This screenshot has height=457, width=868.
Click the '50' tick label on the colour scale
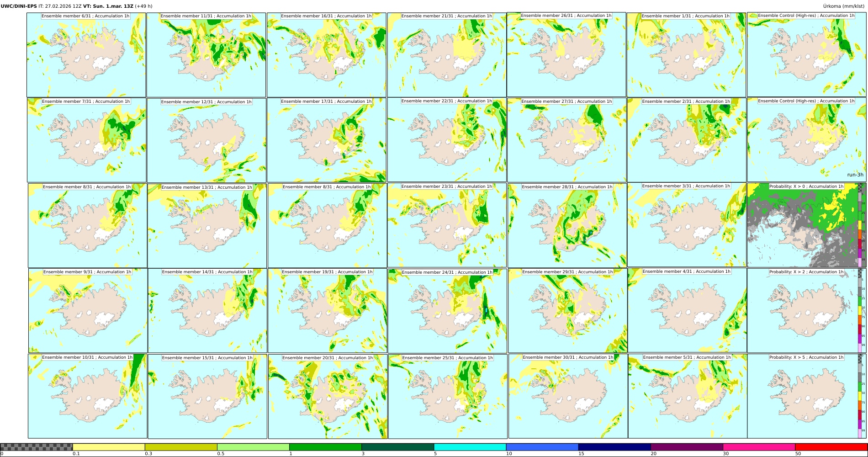[x=798, y=454]
